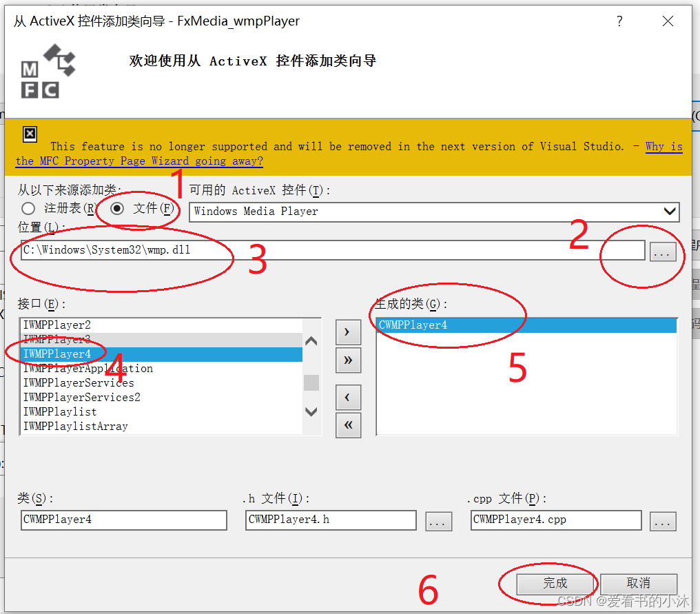Viewport: 700px width, 614px height.
Task: Select IWMPPlayer2 in the interface list
Action: tap(161, 325)
